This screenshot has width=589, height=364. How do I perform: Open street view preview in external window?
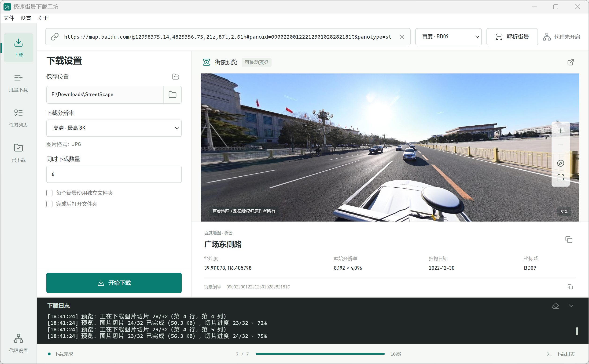pyautogui.click(x=571, y=62)
